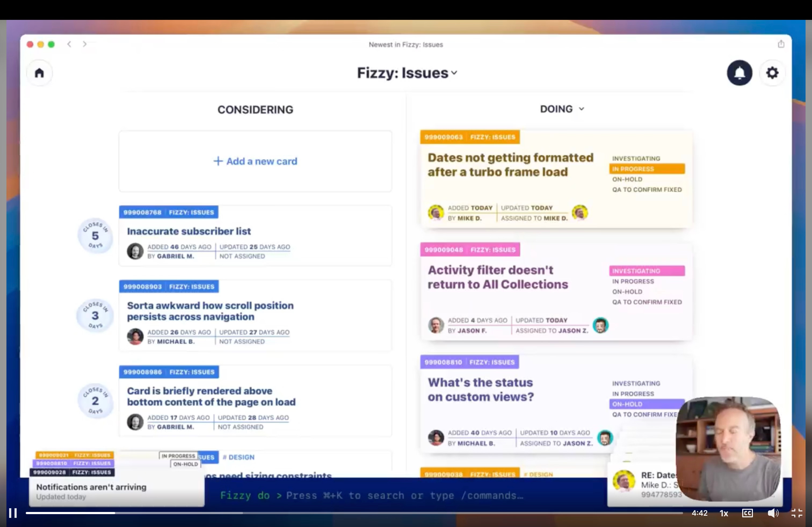Click the 999008768 card ID tag
812x527 pixels.
point(142,212)
